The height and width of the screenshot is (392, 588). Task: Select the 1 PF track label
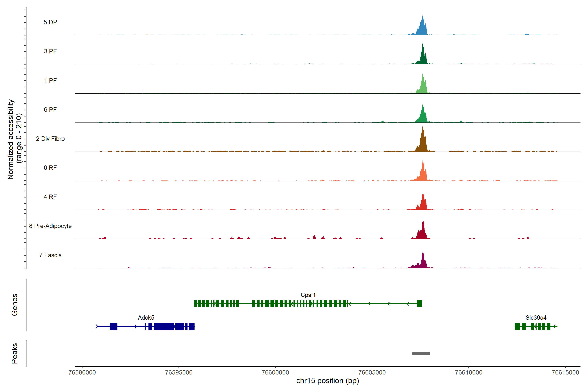click(50, 81)
